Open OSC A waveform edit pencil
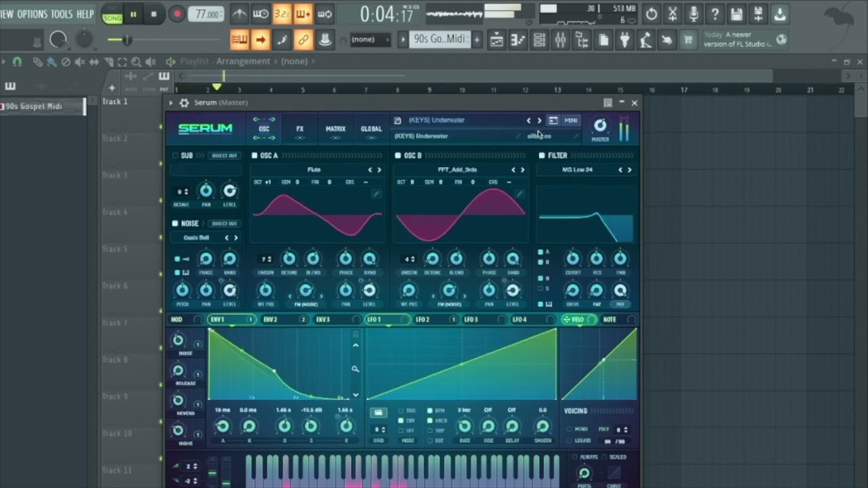 coord(376,195)
